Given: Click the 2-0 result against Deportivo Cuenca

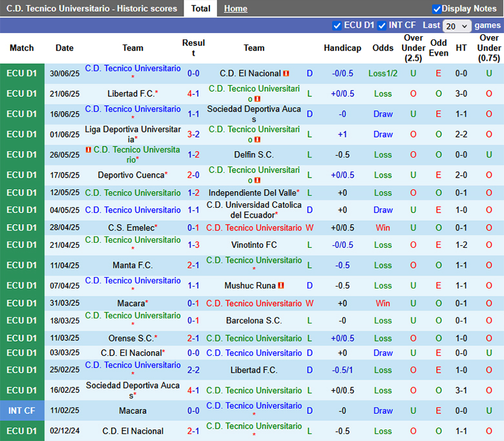Looking at the screenshot, I should [193, 175].
